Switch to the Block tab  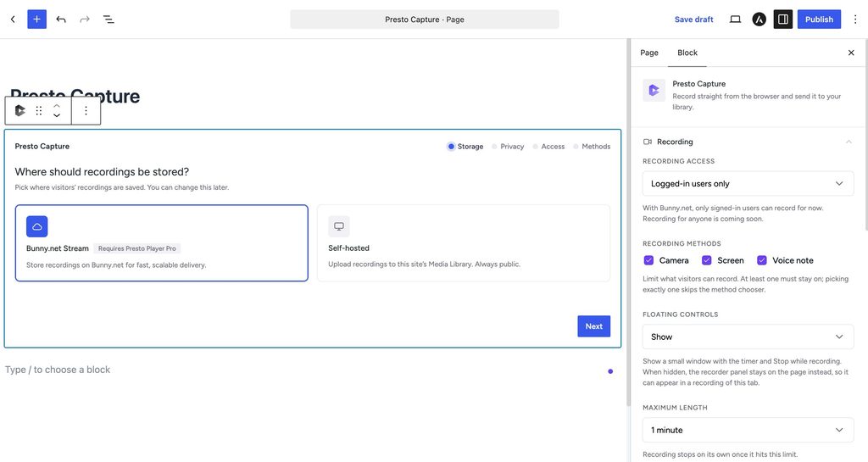pyautogui.click(x=687, y=53)
